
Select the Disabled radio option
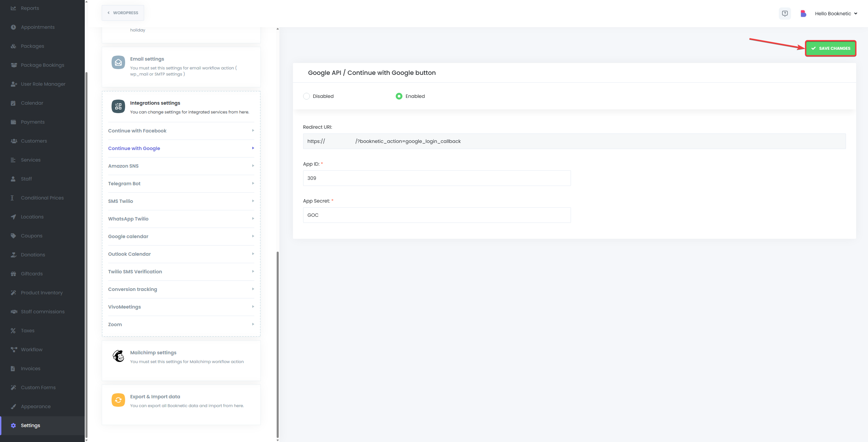307,96
